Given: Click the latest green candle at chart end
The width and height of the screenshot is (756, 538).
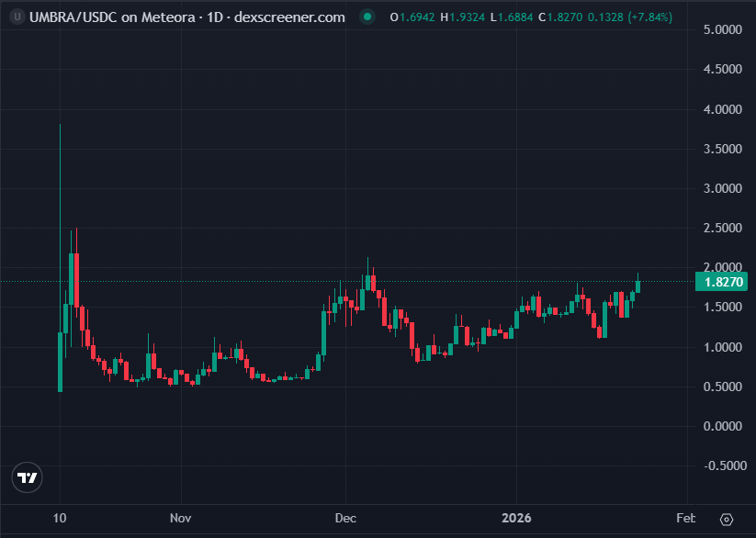Looking at the screenshot, I should coord(638,286).
